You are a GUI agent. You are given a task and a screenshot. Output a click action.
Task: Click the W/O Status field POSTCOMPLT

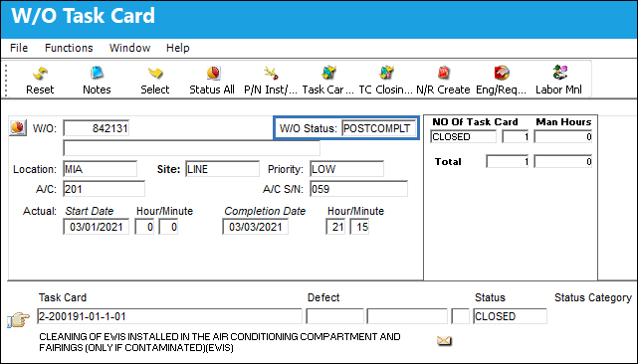(x=379, y=128)
